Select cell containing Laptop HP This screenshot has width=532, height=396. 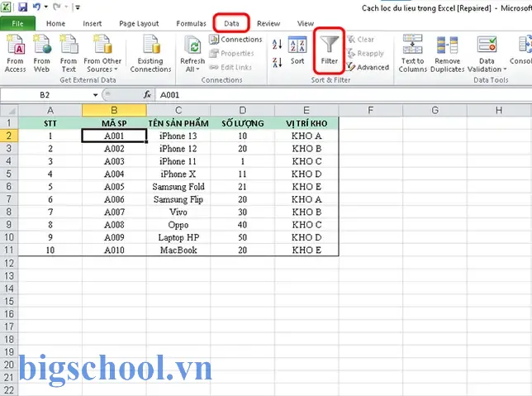[178, 237]
